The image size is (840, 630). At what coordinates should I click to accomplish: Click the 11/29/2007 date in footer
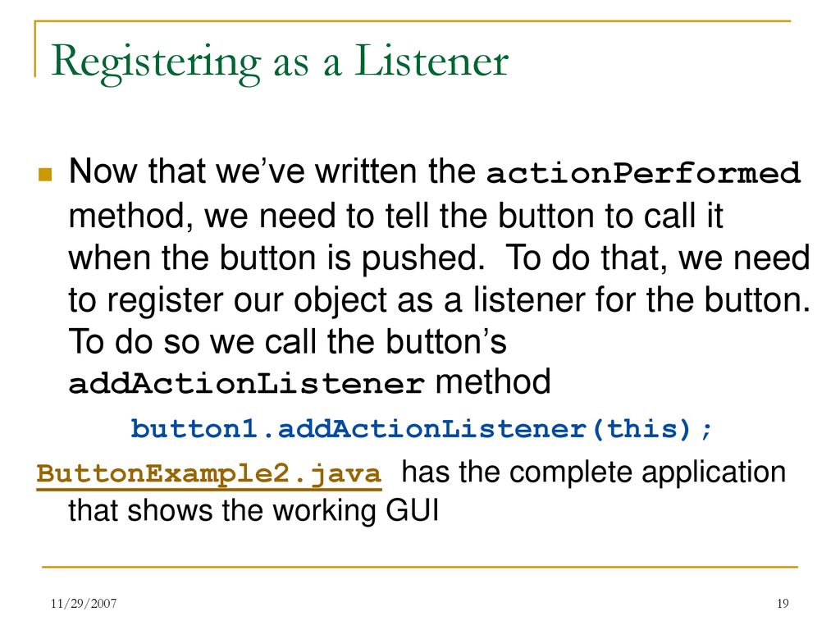(84, 604)
